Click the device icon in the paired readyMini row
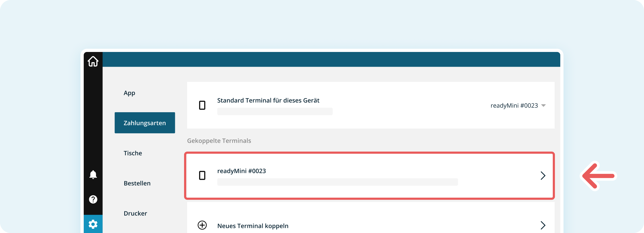Viewport: 644px width, 233px height. [x=202, y=175]
